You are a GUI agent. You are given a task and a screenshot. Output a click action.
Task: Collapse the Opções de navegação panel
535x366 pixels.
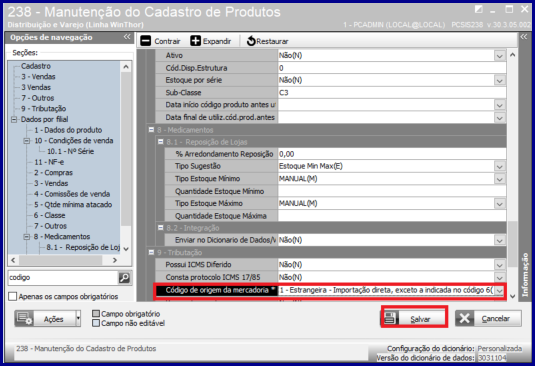[127, 37]
